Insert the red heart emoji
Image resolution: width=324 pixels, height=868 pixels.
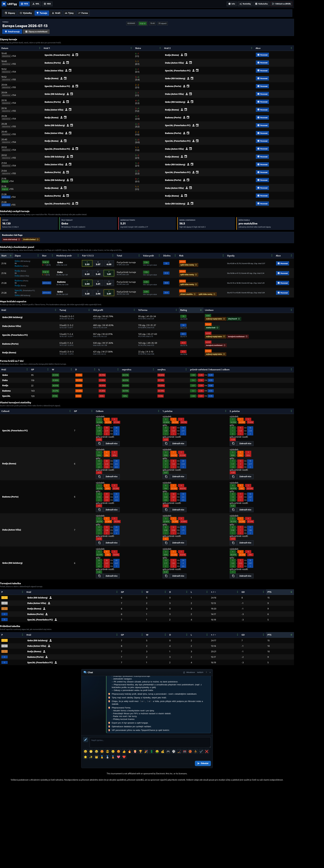[x=124, y=757]
